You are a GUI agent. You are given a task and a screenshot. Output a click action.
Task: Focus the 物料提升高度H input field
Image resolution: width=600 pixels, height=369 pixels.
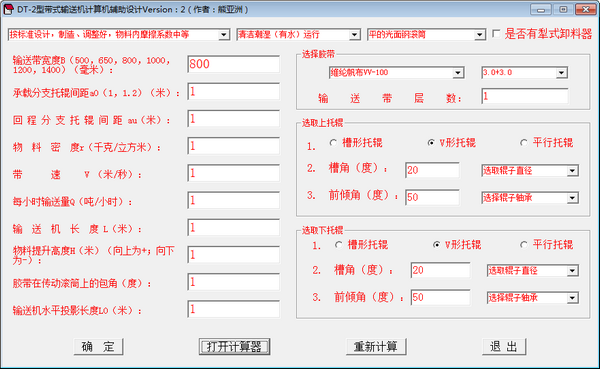tap(234, 255)
